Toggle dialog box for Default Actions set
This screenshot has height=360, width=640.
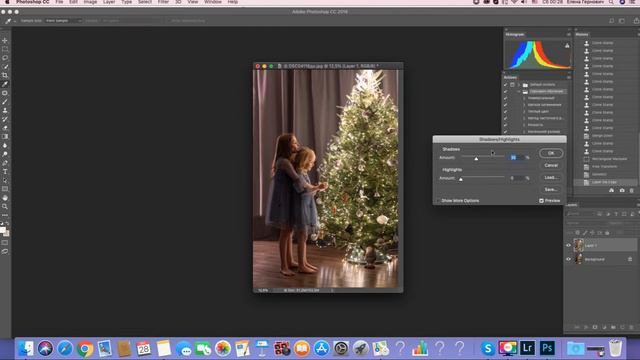512,84
